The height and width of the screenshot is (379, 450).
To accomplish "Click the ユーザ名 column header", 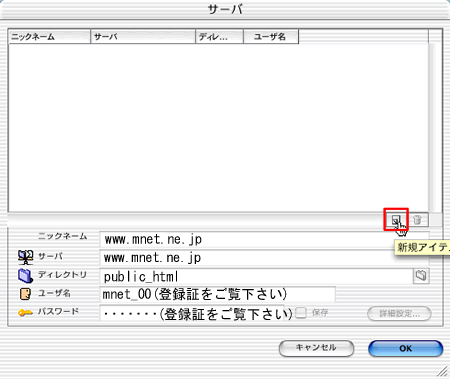I will [x=271, y=37].
